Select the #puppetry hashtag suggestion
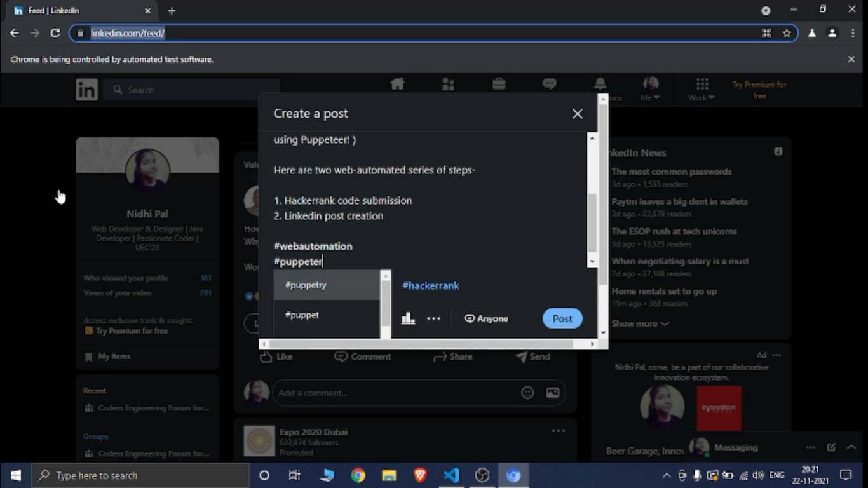The image size is (868, 488). pos(326,285)
